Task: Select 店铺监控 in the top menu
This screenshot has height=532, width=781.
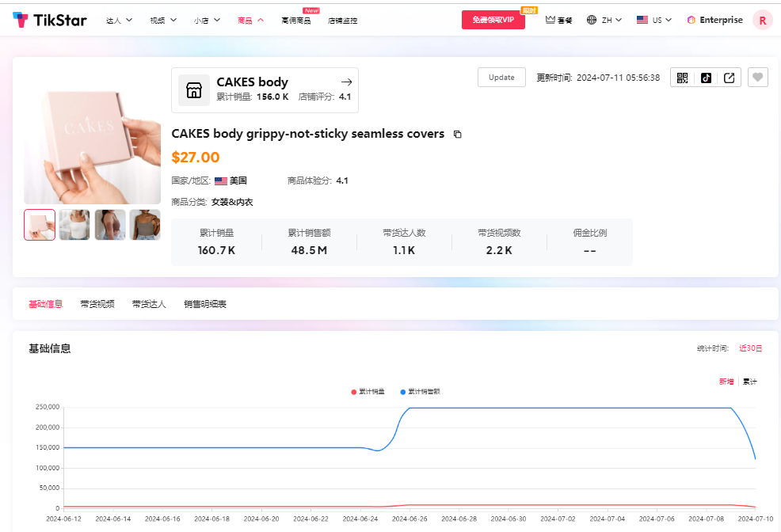Action: (341, 20)
